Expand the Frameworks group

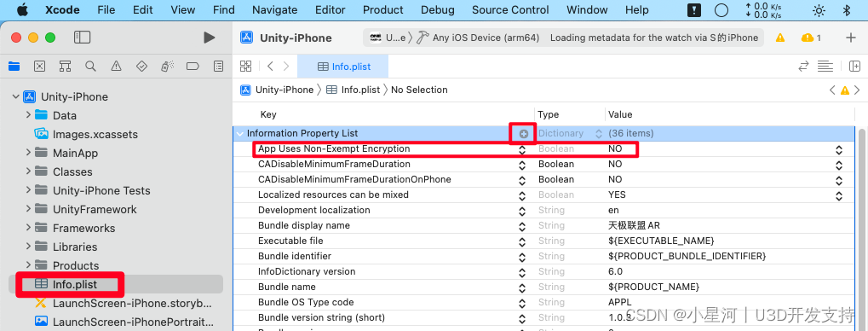pos(28,228)
